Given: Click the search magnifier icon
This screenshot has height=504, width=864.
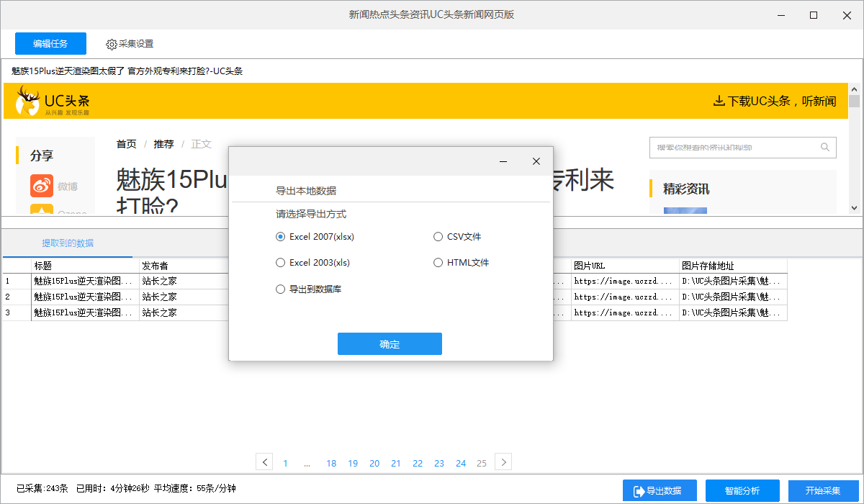Looking at the screenshot, I should click(825, 148).
